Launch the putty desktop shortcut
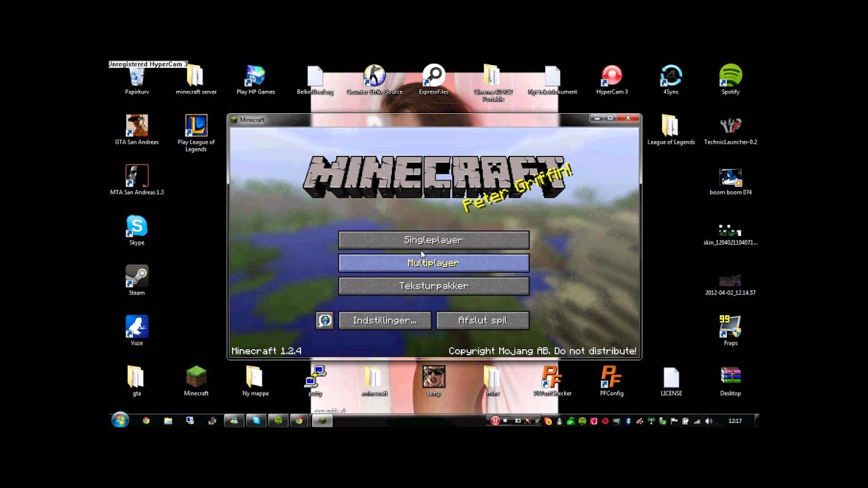 tap(315, 381)
